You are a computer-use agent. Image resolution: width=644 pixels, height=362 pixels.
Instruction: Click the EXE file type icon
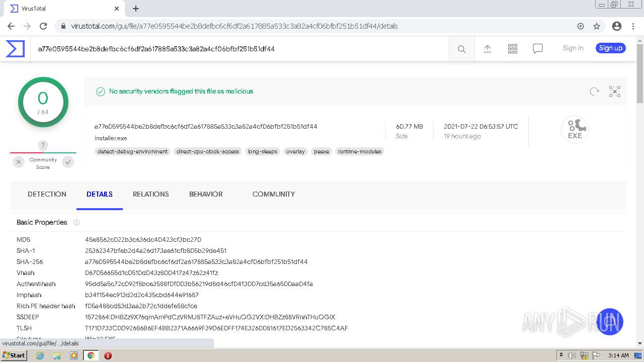click(x=575, y=130)
